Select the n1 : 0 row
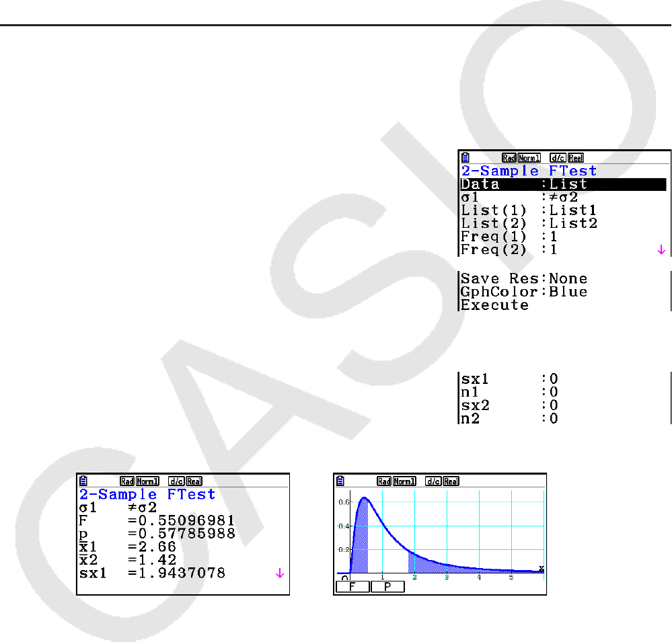 click(x=509, y=393)
